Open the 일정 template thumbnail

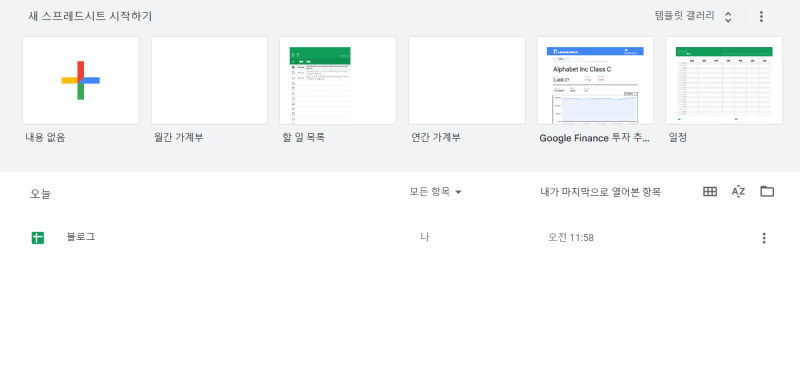[723, 80]
